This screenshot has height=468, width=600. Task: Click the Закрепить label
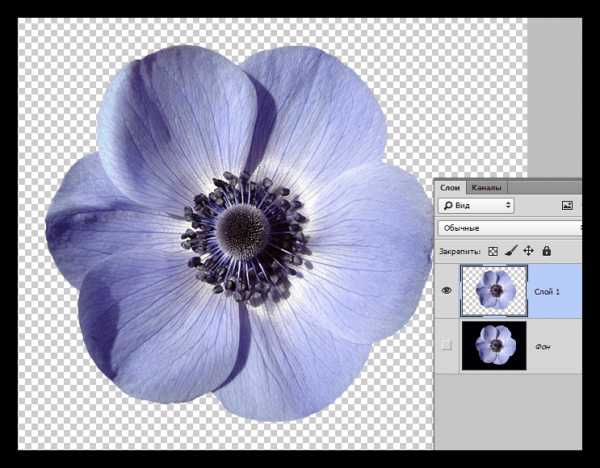tap(460, 252)
